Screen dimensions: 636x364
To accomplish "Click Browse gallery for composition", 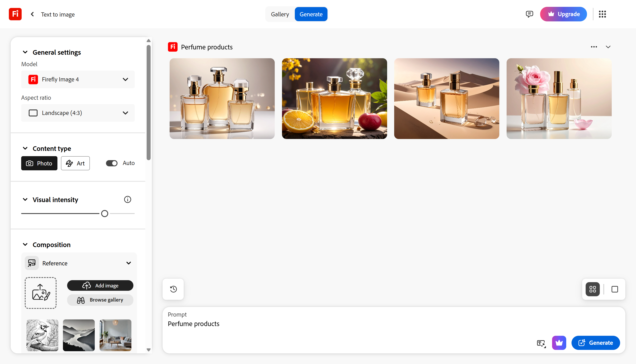I will click(100, 300).
